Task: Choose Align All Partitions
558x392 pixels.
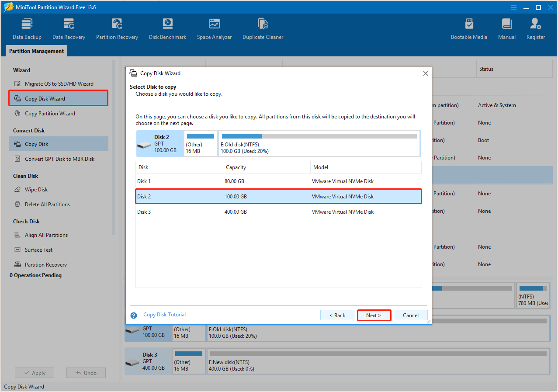Action: [x=59, y=235]
